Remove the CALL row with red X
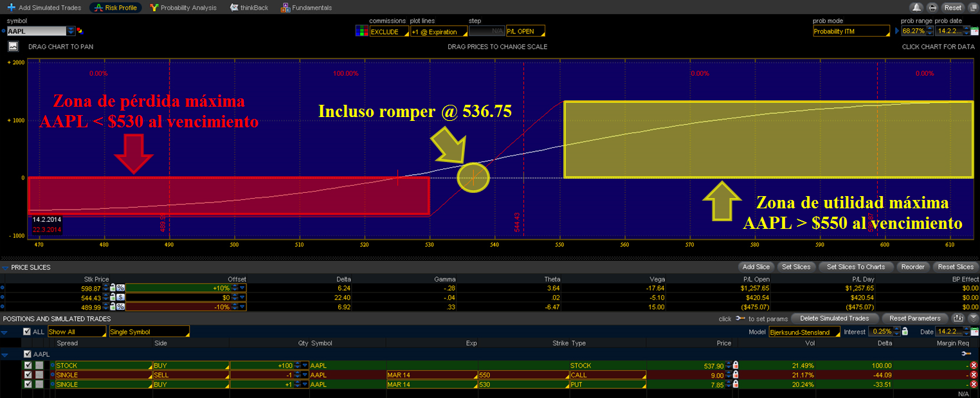The height and width of the screenshot is (398, 980). tap(973, 375)
